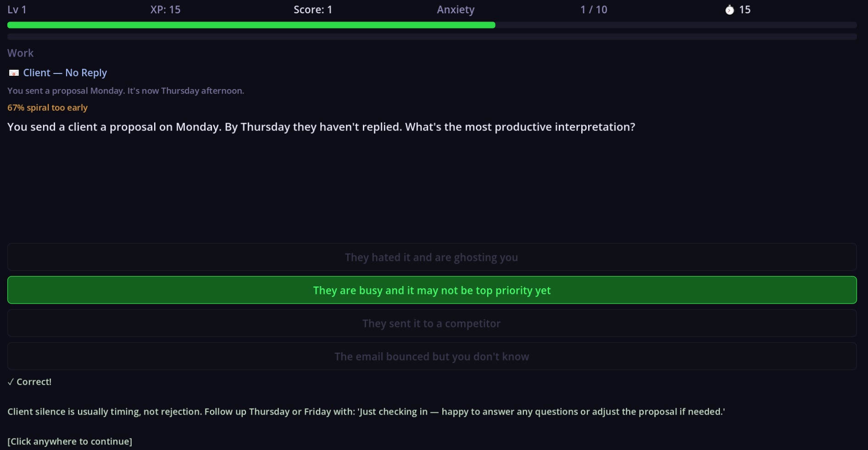Click the Score: 1 display
Viewport: 868px width, 450px height.
pos(313,10)
